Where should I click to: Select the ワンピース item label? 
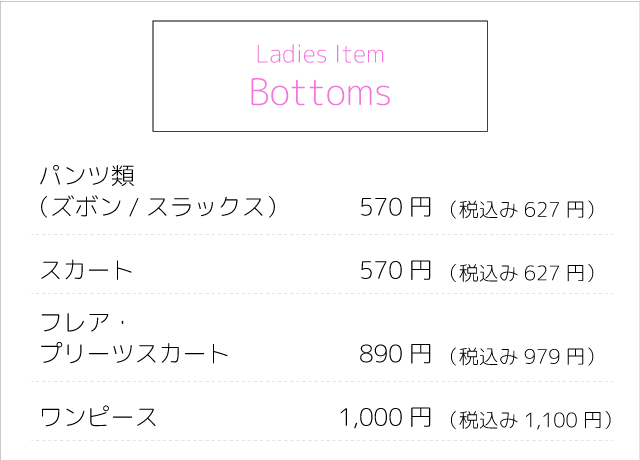click(x=98, y=417)
